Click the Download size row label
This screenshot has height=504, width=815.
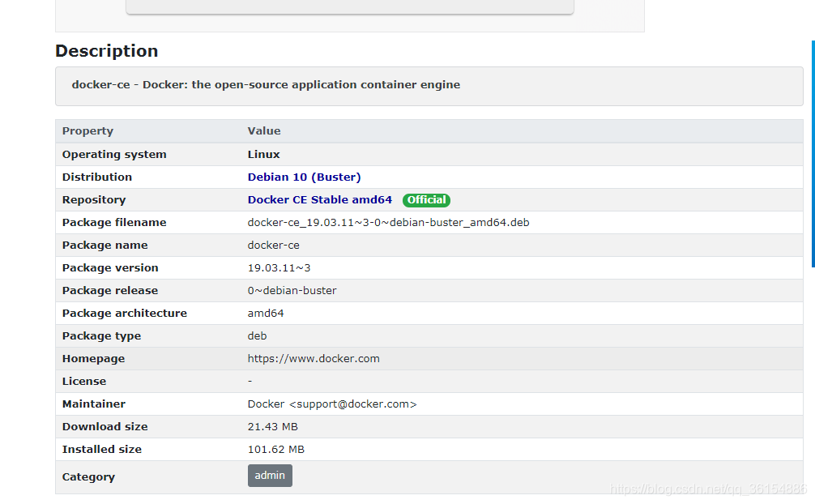click(105, 426)
